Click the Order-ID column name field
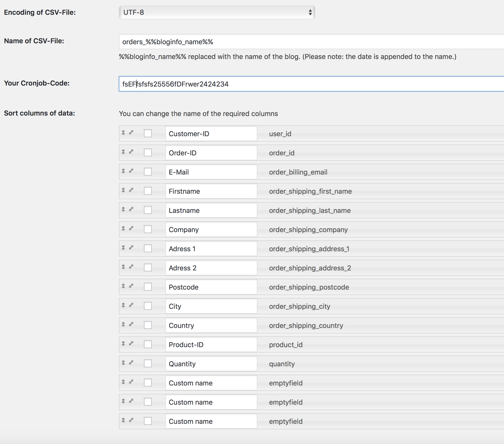Screen dimensions: 504x444 (x=211, y=153)
